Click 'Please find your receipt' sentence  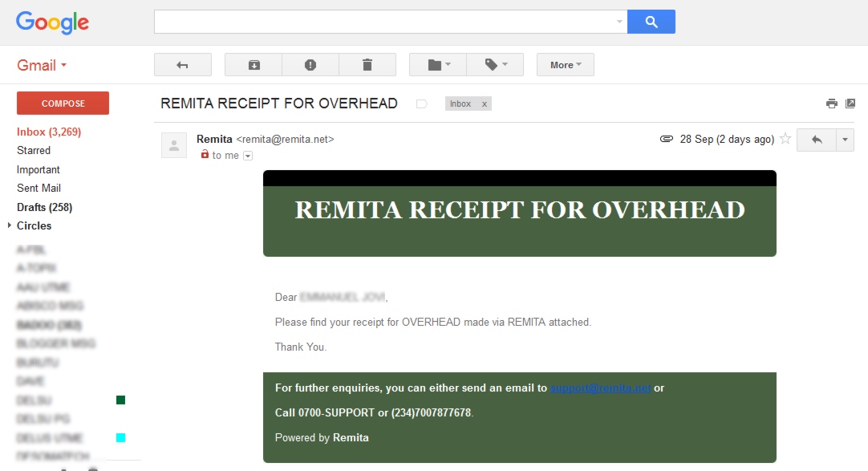[433, 322]
